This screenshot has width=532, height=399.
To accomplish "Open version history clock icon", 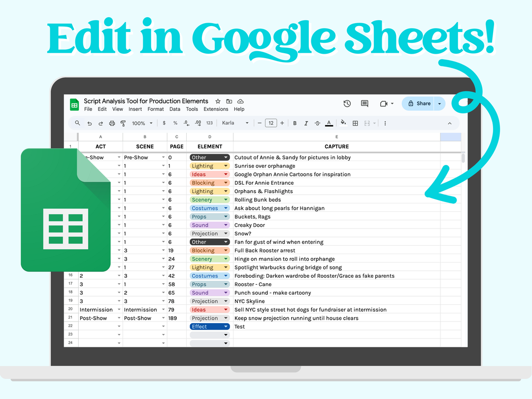I will pyautogui.click(x=347, y=103).
